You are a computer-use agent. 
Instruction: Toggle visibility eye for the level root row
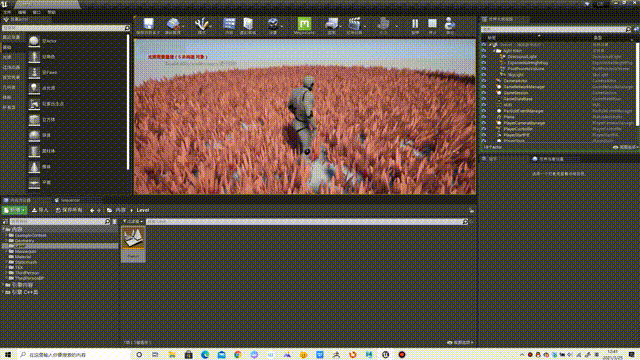pyautogui.click(x=484, y=45)
